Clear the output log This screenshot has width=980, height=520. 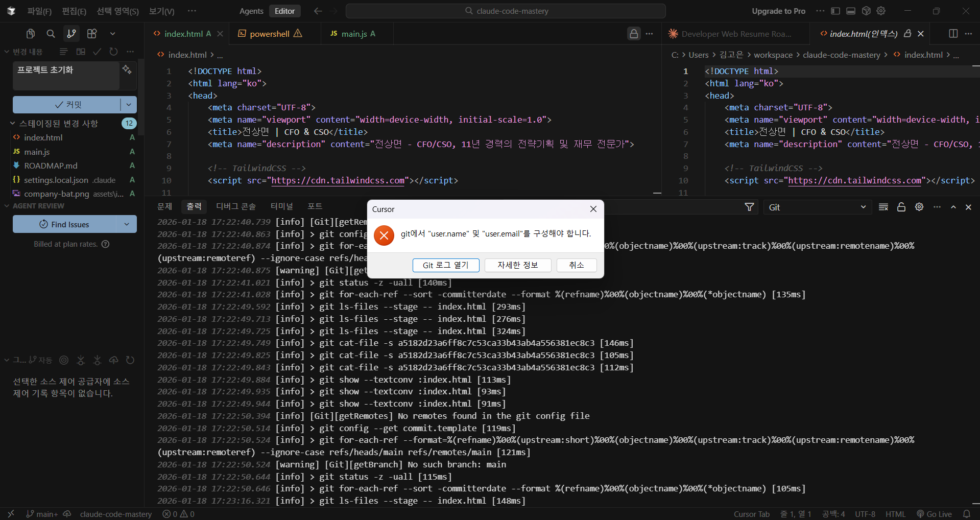(883, 207)
